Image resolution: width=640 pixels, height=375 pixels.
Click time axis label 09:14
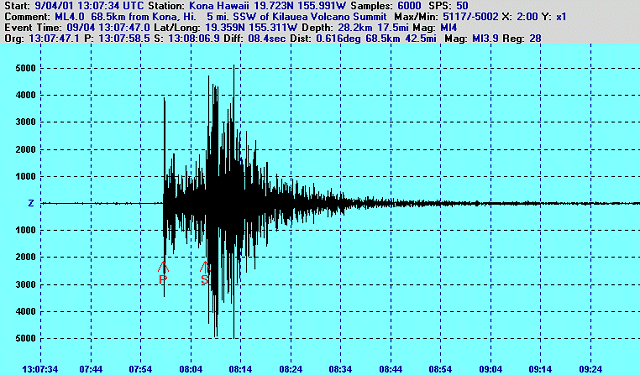tap(540, 370)
